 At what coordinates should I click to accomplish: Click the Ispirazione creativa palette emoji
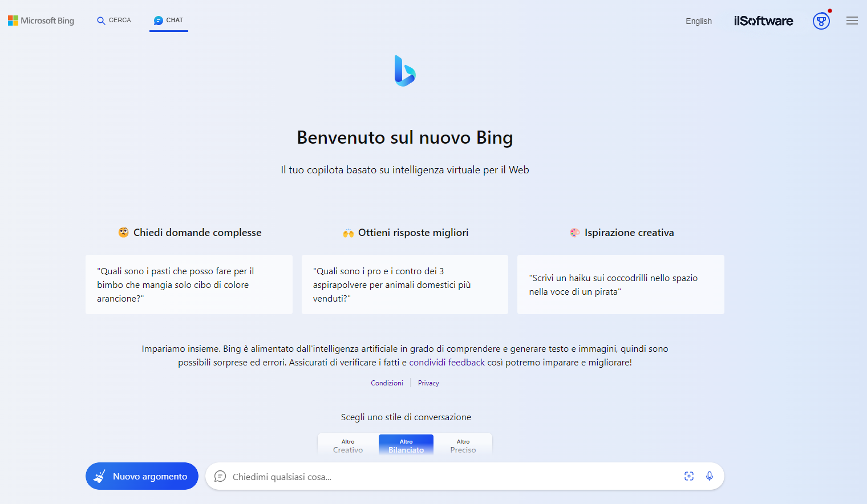click(x=574, y=233)
